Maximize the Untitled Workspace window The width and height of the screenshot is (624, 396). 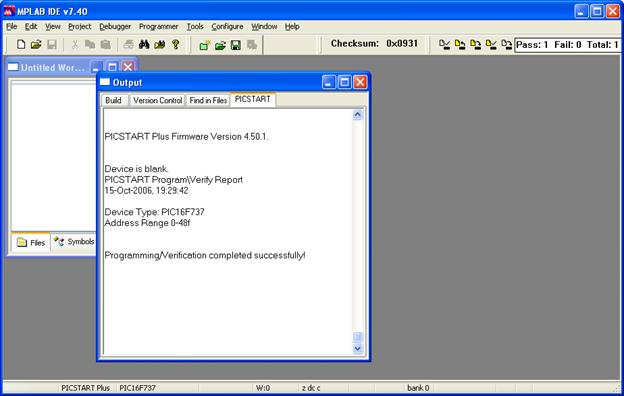point(112,67)
